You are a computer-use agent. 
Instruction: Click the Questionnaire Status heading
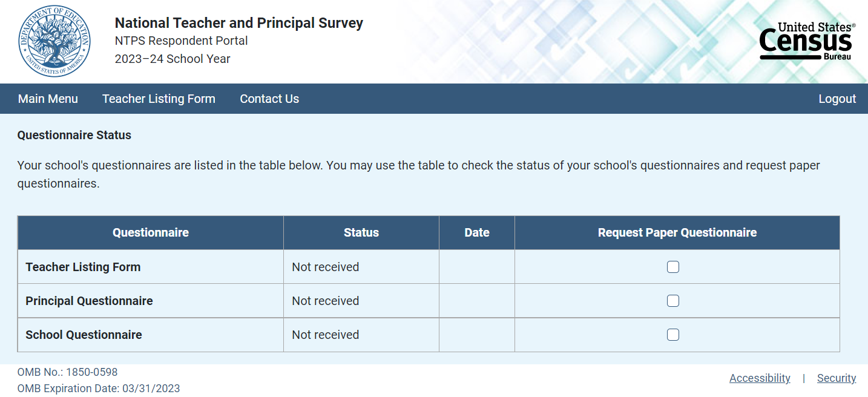tap(74, 135)
